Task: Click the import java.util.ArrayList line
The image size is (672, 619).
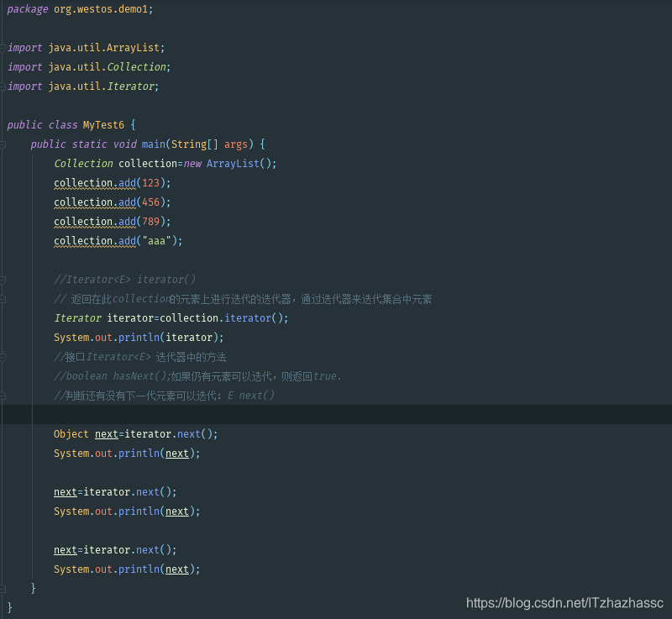Action: [x=87, y=48]
